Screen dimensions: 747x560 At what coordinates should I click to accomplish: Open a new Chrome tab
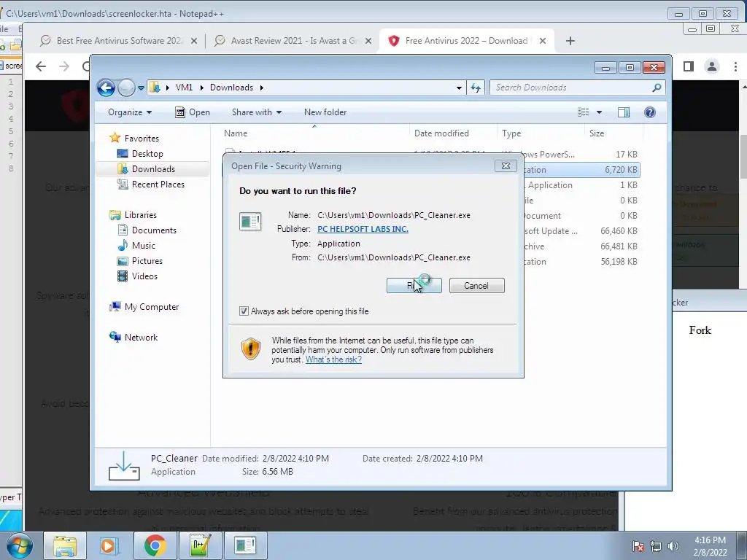pos(570,41)
